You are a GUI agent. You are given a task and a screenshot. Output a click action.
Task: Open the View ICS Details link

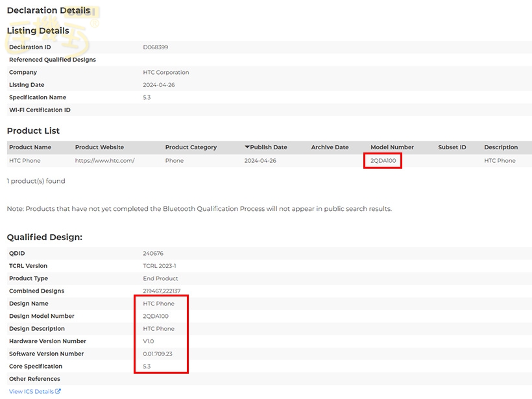[31, 391]
